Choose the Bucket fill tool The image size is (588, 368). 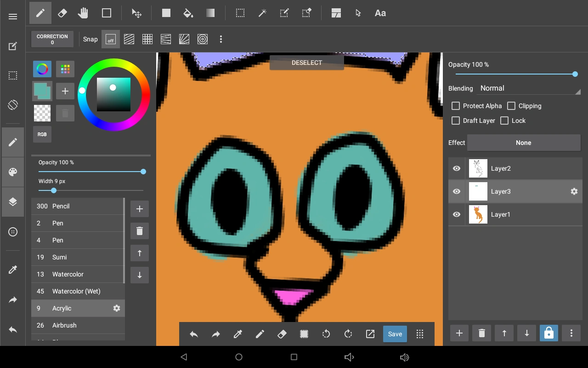(188, 13)
